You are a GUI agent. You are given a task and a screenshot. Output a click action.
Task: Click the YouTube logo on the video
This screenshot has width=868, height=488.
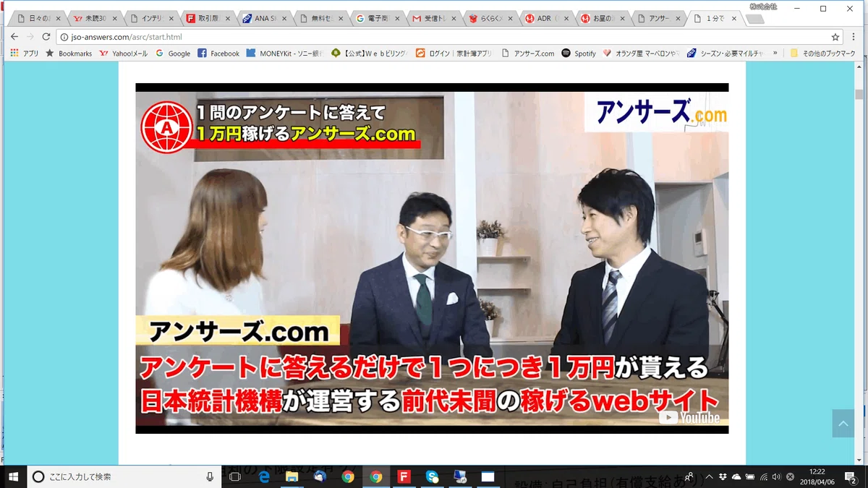click(x=689, y=418)
